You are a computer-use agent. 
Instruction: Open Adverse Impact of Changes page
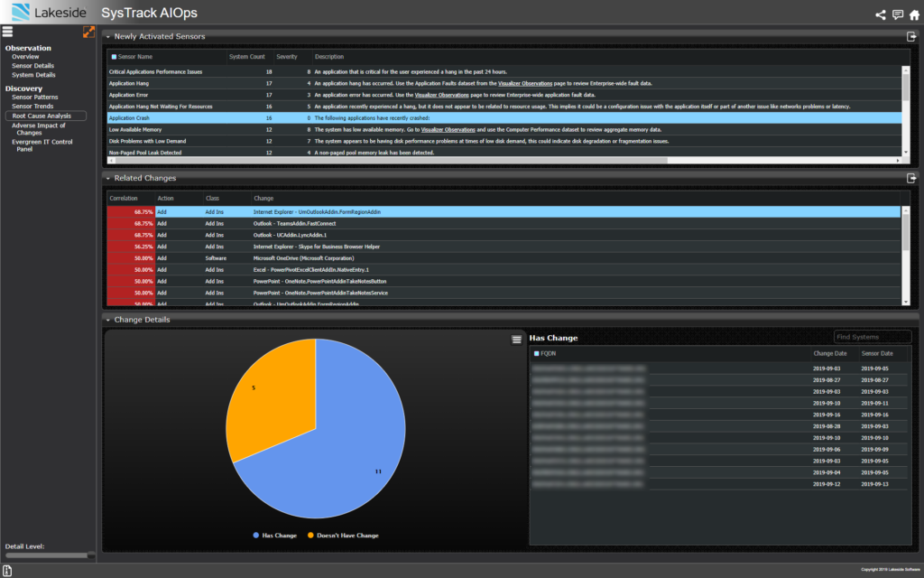(38, 128)
